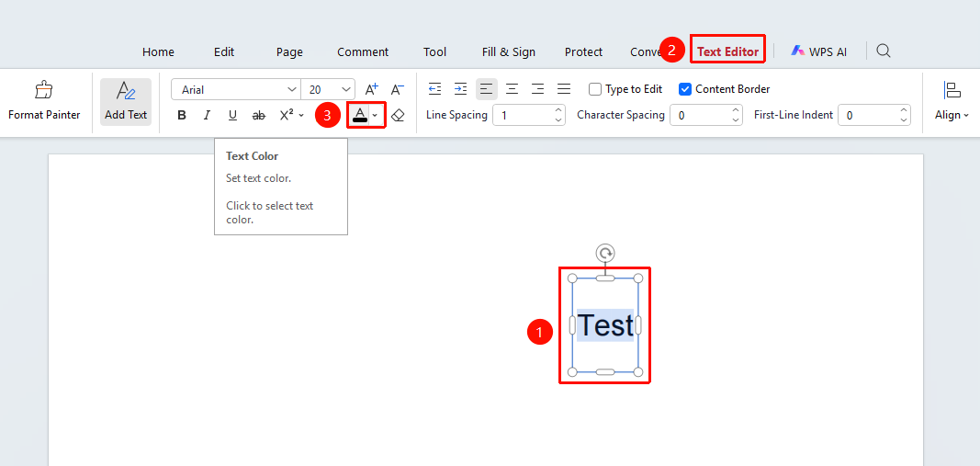Open the Align dropdown menu
The width and height of the screenshot is (980, 466).
pos(952,101)
